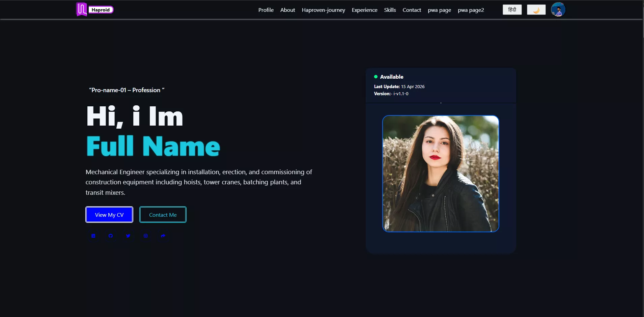The image size is (644, 317).
Task: Open Contact from the navbar
Action: click(412, 10)
